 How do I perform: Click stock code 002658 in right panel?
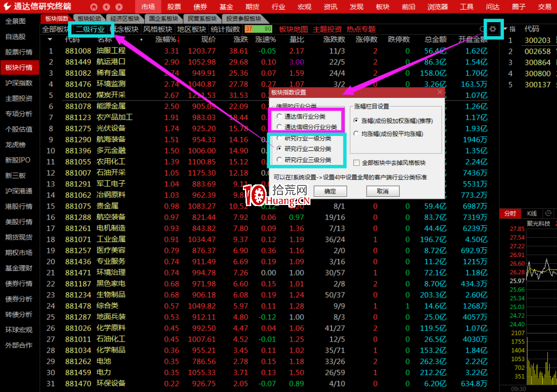tap(537, 52)
